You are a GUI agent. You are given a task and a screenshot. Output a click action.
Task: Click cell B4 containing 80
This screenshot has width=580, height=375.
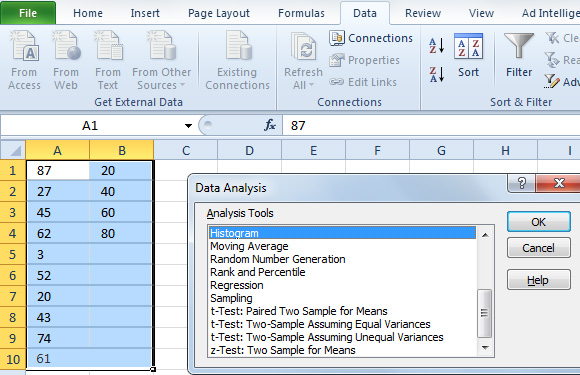click(121, 233)
